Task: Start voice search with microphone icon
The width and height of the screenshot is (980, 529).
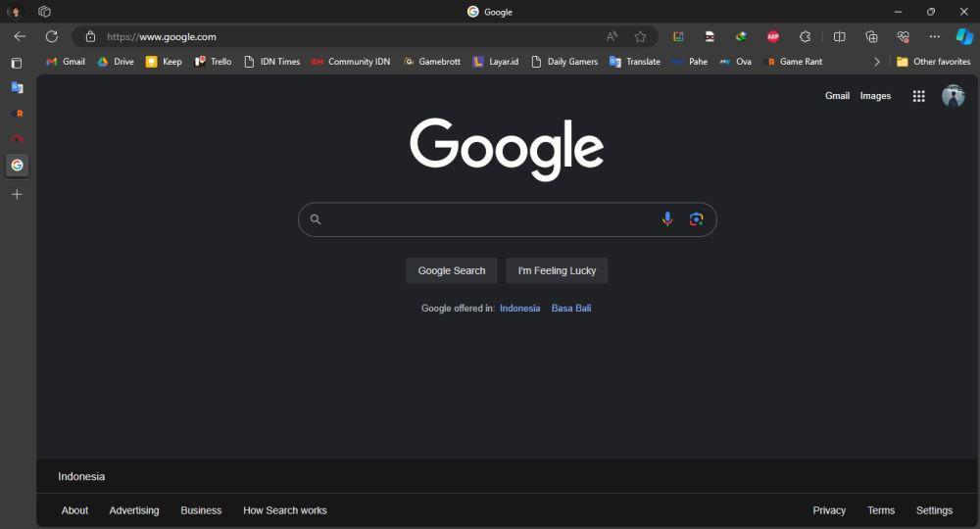Action: click(x=667, y=218)
